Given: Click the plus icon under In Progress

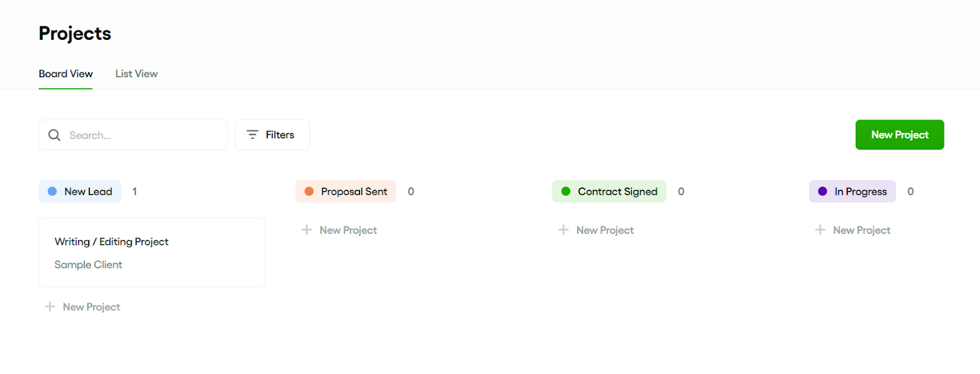Looking at the screenshot, I should [820, 230].
